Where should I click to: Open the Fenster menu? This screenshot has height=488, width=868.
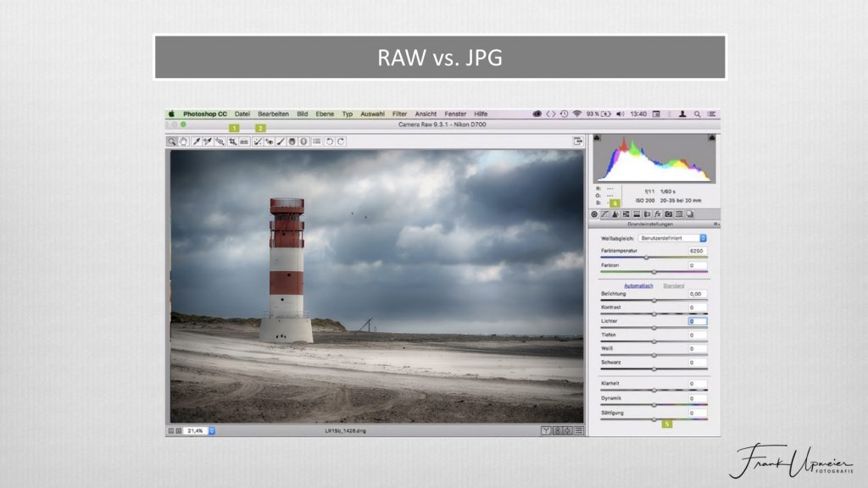tap(455, 114)
